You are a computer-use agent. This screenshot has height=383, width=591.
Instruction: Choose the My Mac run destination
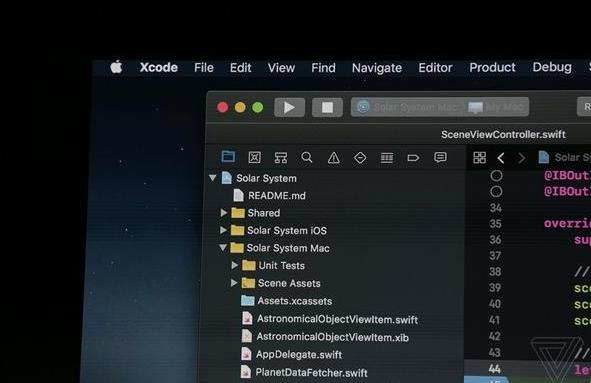(496, 107)
